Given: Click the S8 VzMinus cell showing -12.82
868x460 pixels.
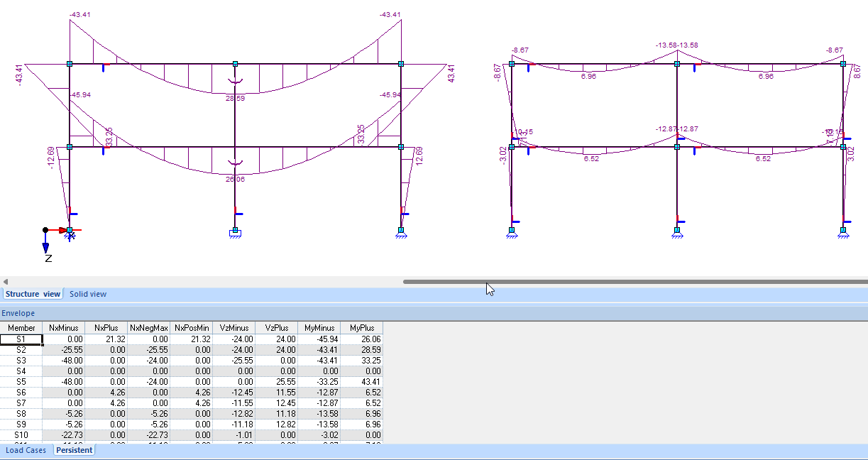Looking at the screenshot, I should coord(234,413).
